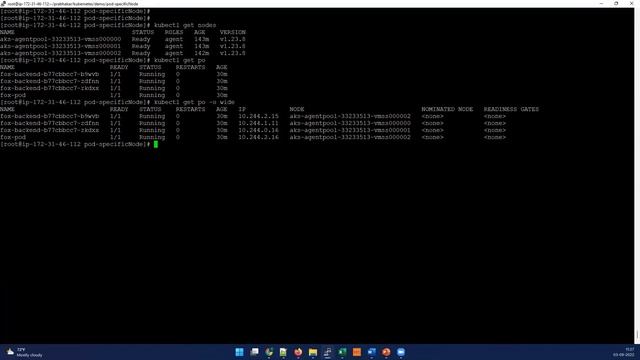Click IP address 10.244.1.11
The height and width of the screenshot is (360, 640).
(258, 123)
